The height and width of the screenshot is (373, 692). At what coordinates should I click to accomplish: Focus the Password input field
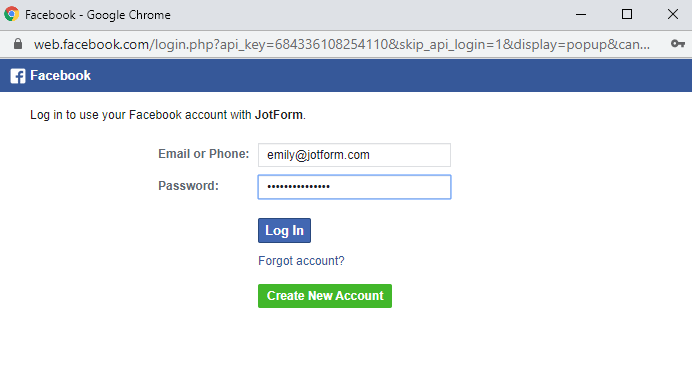click(x=354, y=187)
